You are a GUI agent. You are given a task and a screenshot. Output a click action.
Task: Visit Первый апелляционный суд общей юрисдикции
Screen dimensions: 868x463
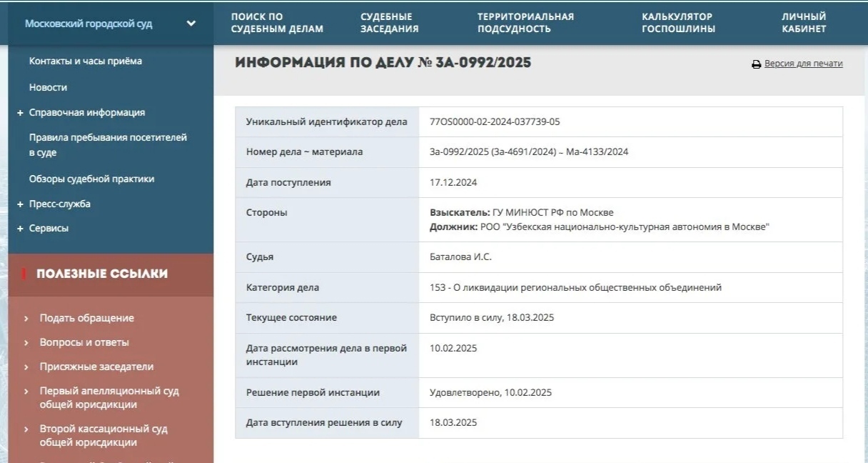tap(109, 398)
